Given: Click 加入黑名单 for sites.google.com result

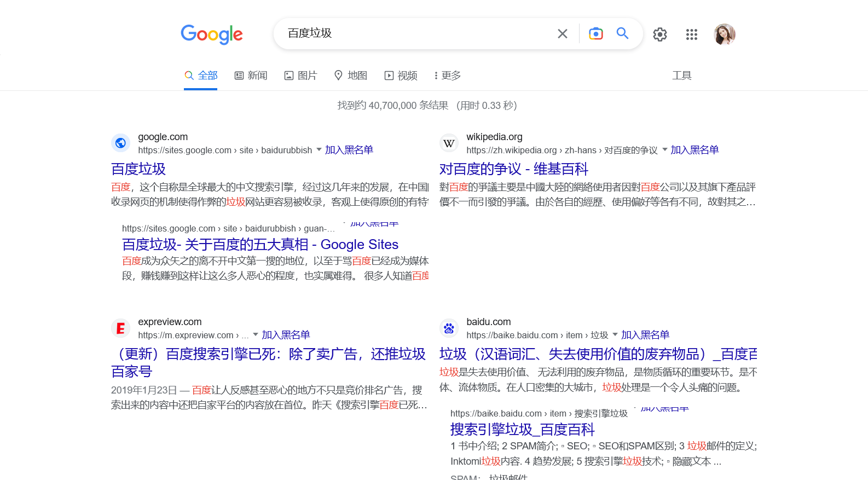Looking at the screenshot, I should [349, 150].
